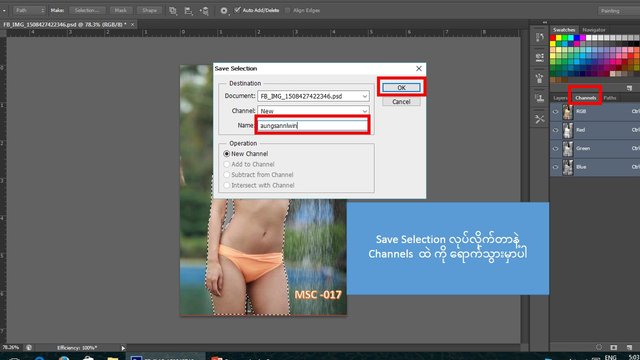Expand status bar info arrow
This screenshot has width=640, height=360.
click(x=123, y=348)
